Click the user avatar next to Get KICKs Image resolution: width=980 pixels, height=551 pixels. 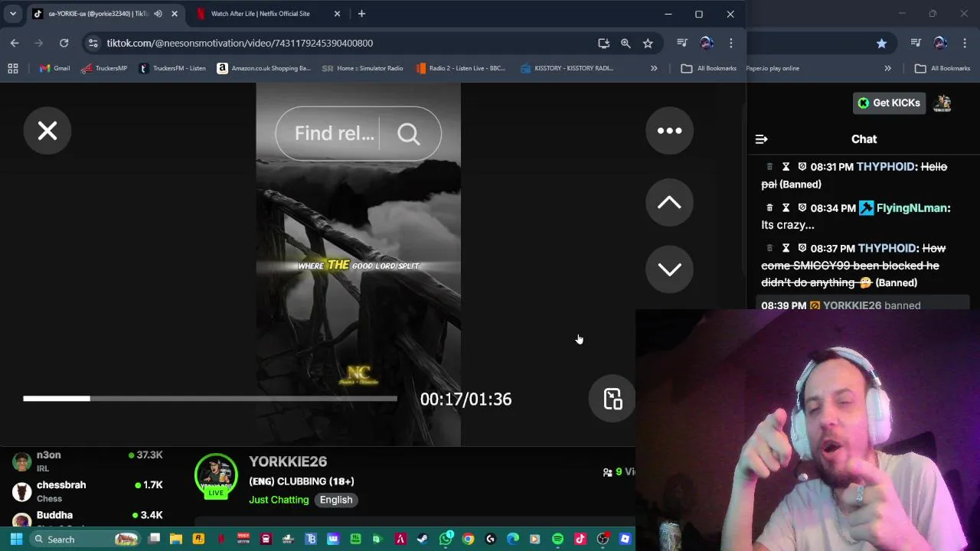942,103
